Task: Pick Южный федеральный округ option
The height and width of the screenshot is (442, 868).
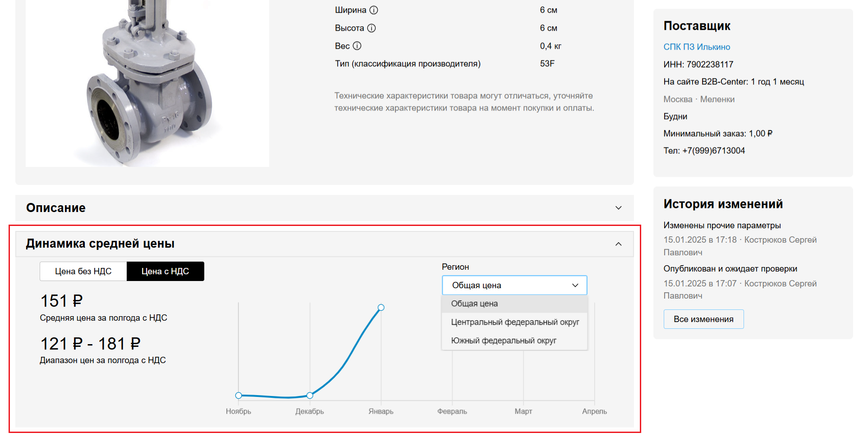Action: pyautogui.click(x=504, y=341)
